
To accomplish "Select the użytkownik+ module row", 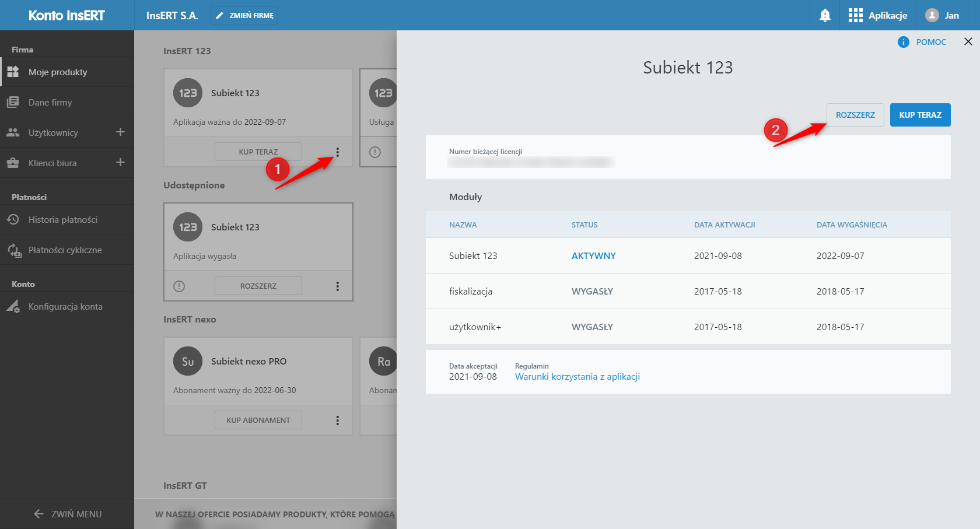I will coord(688,327).
